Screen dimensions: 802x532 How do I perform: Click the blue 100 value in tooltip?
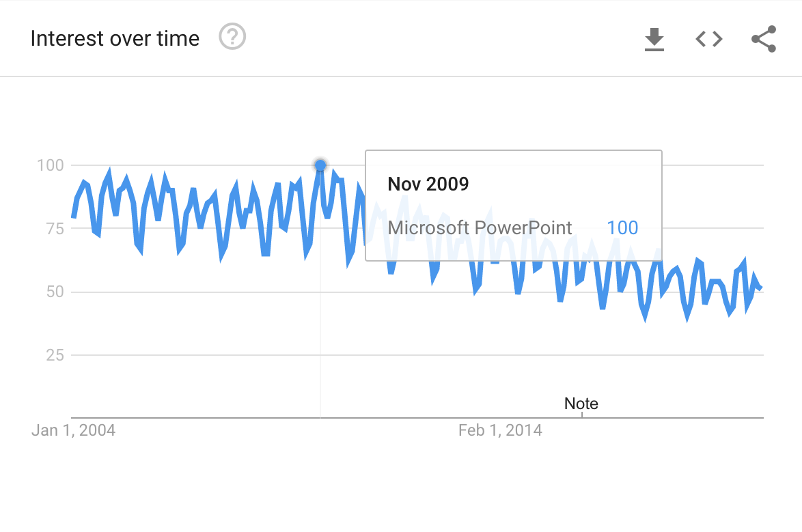click(x=622, y=227)
